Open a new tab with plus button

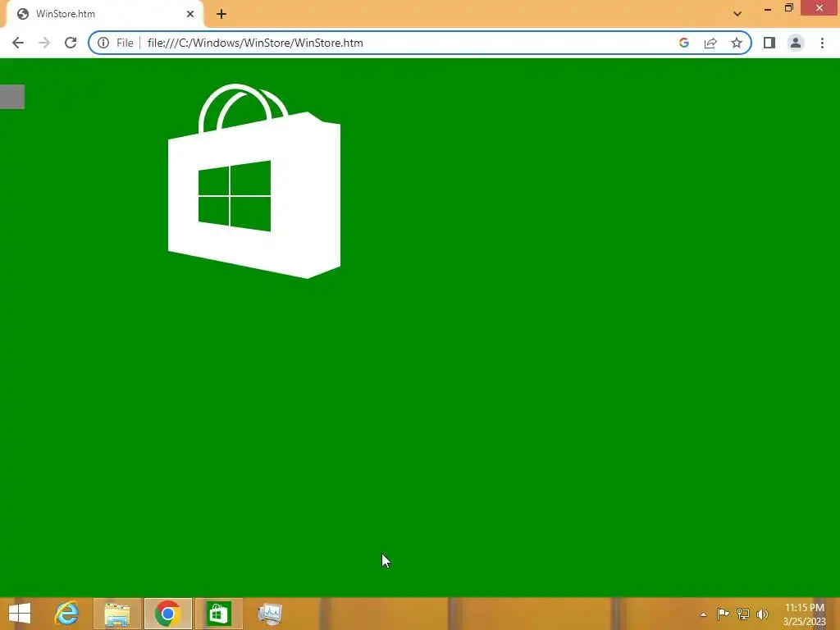tap(221, 14)
